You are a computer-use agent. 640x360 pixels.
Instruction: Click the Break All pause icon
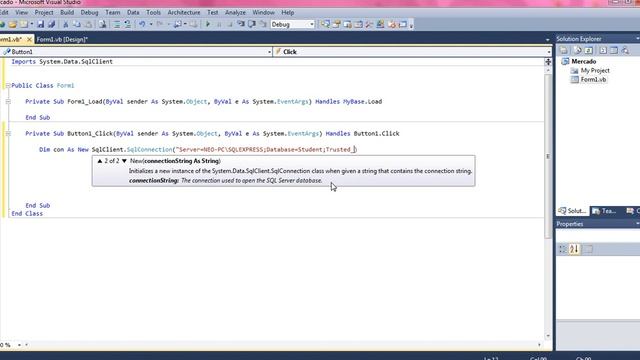219,24
